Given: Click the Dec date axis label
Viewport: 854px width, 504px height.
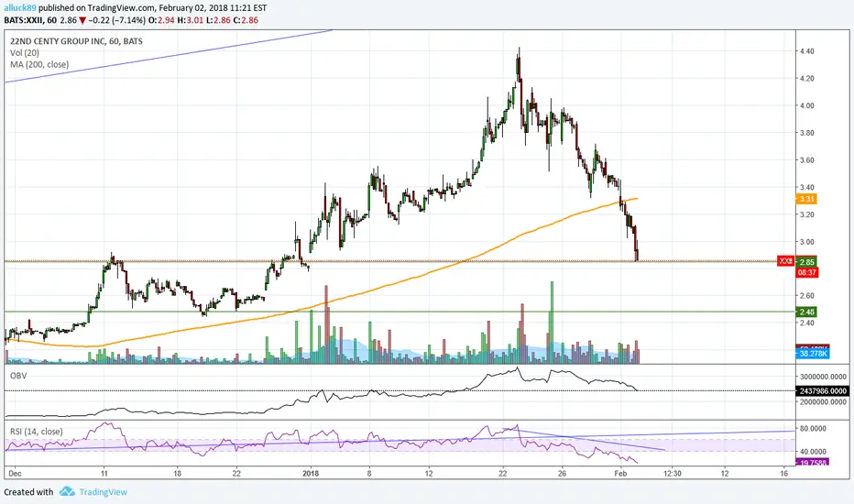Looking at the screenshot, I should 16,473.
